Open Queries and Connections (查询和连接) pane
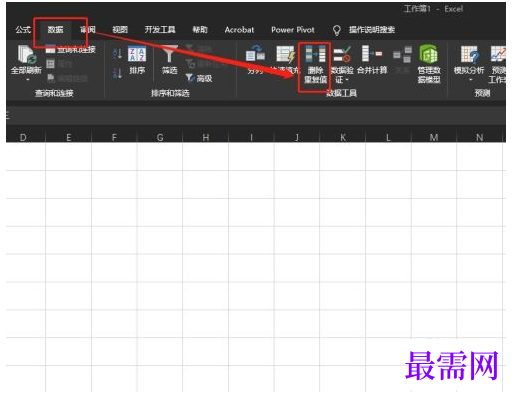517x397 pixels. point(71,50)
